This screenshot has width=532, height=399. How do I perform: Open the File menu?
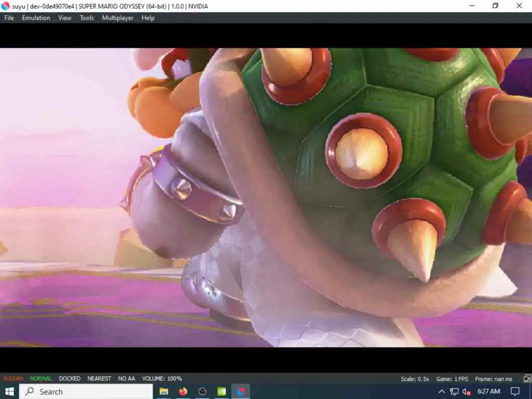click(9, 18)
